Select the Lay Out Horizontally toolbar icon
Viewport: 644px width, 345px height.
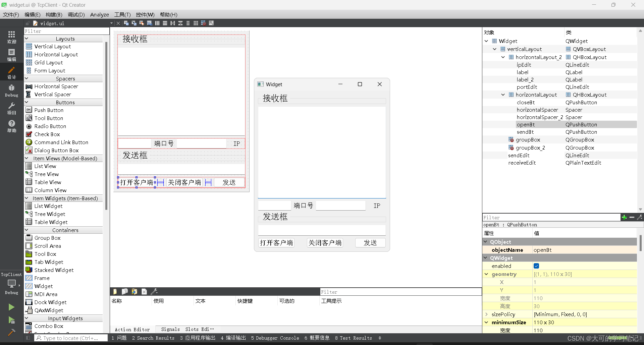click(x=157, y=23)
